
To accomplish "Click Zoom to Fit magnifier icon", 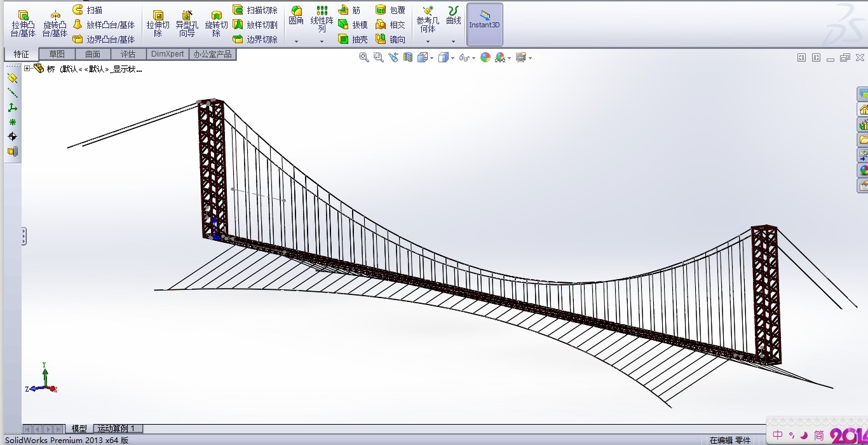I will [364, 57].
